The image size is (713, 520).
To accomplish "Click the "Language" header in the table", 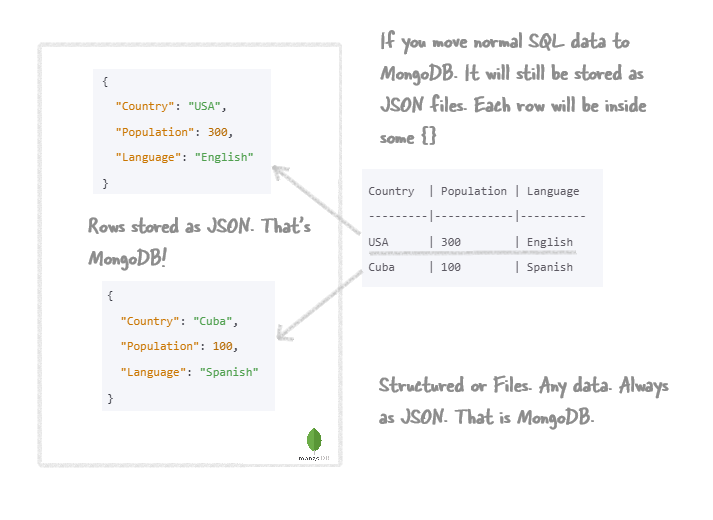I will click(x=553, y=191).
